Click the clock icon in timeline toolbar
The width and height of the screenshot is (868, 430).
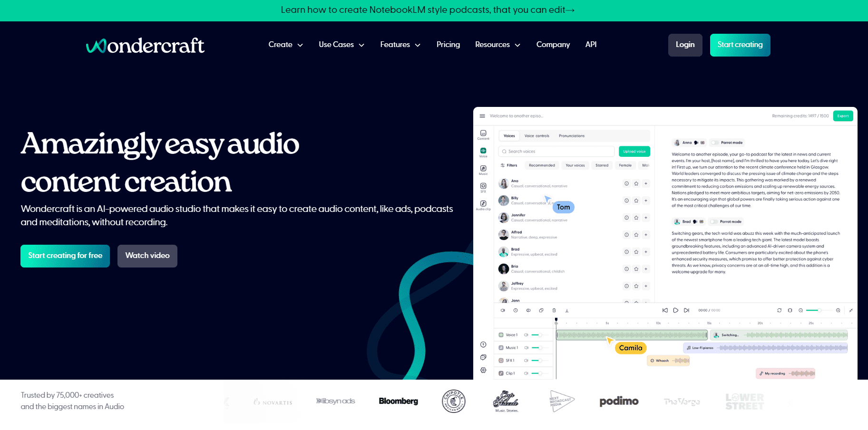516,310
